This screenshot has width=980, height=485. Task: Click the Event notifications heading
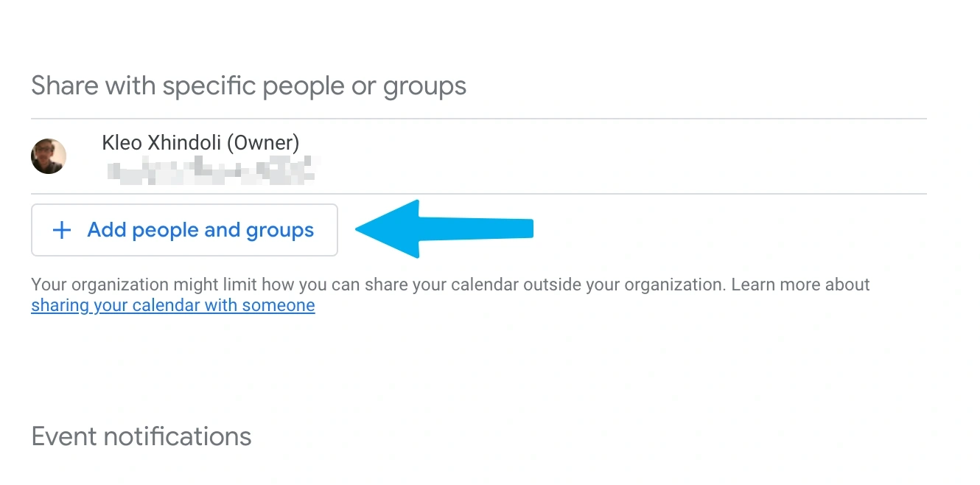pyautogui.click(x=141, y=436)
